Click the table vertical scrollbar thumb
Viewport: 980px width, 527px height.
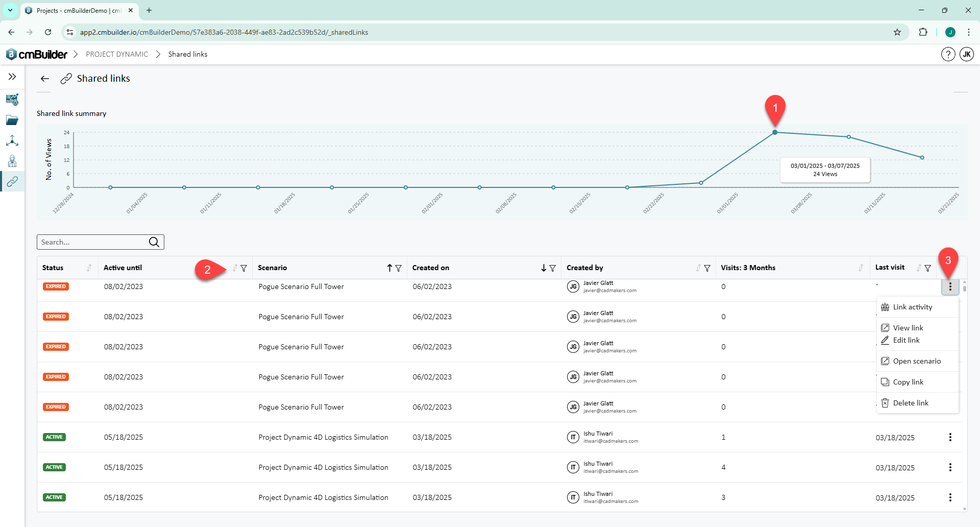[x=964, y=289]
